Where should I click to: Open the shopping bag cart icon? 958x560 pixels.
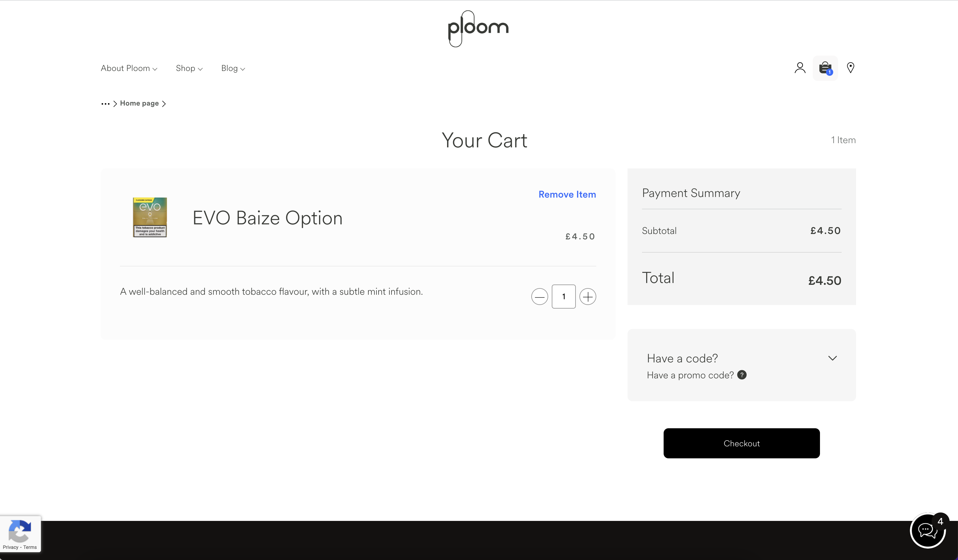pos(825,68)
